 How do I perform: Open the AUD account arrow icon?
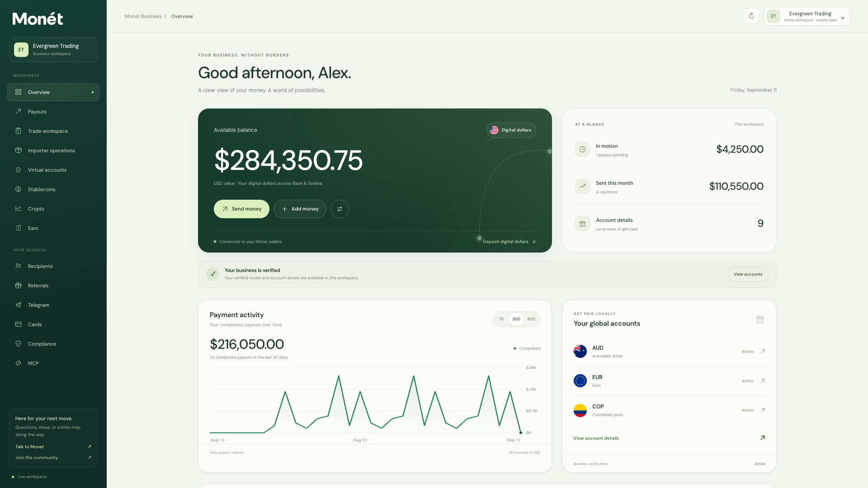pos(763,352)
